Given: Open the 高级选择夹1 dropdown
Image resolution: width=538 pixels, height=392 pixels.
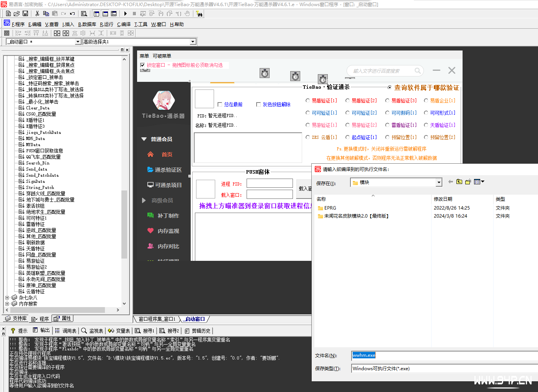Looking at the screenshot, I should tap(193, 42).
